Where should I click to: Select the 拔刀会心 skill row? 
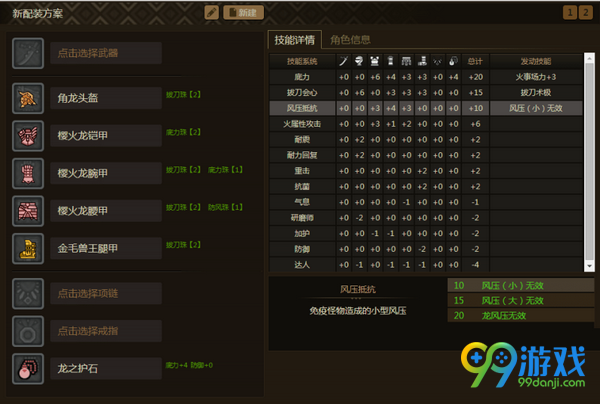point(426,93)
